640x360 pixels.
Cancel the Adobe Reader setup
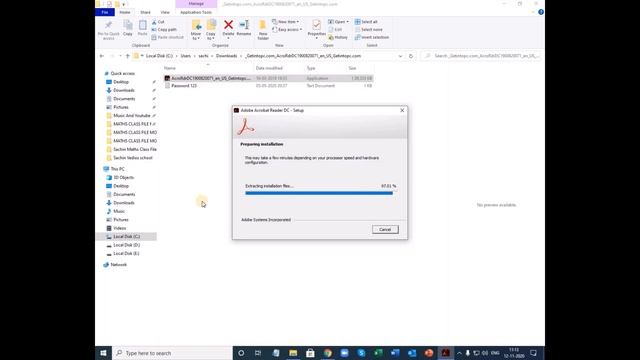coord(385,229)
